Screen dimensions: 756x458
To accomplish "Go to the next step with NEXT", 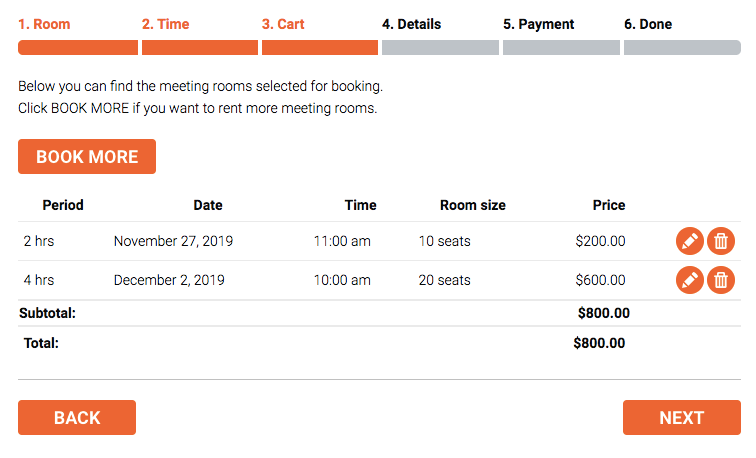I will (682, 418).
